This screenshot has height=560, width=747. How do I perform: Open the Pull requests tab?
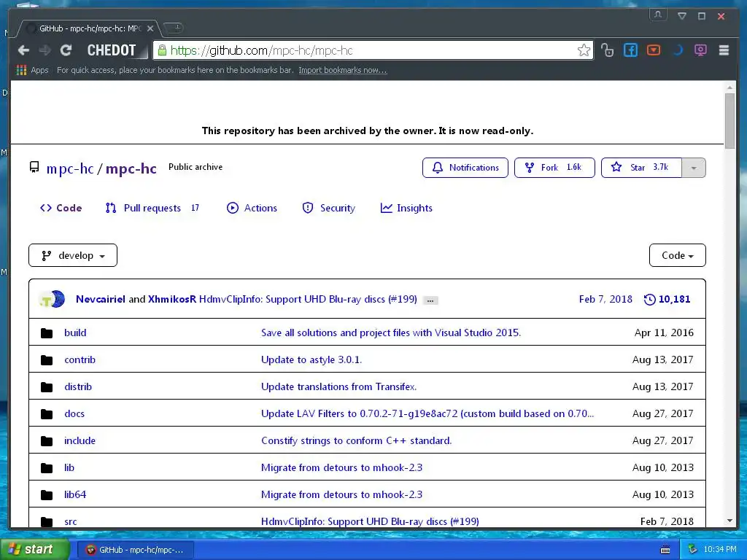152,208
